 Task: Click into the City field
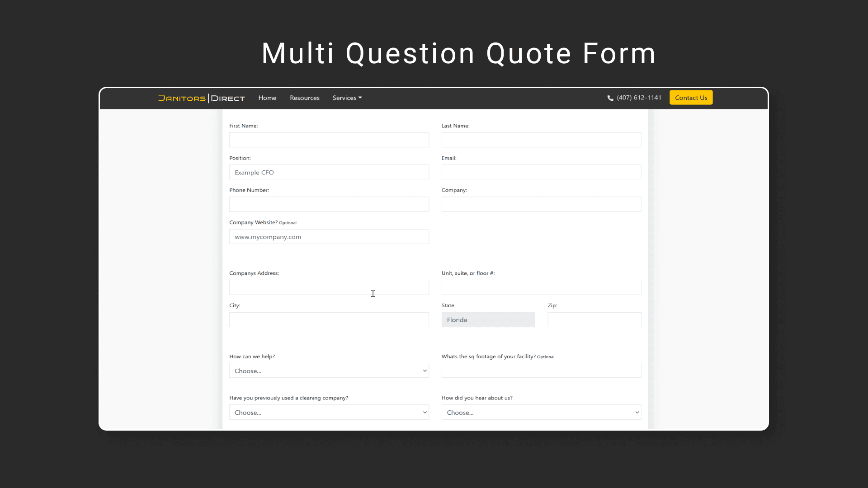coord(329,320)
